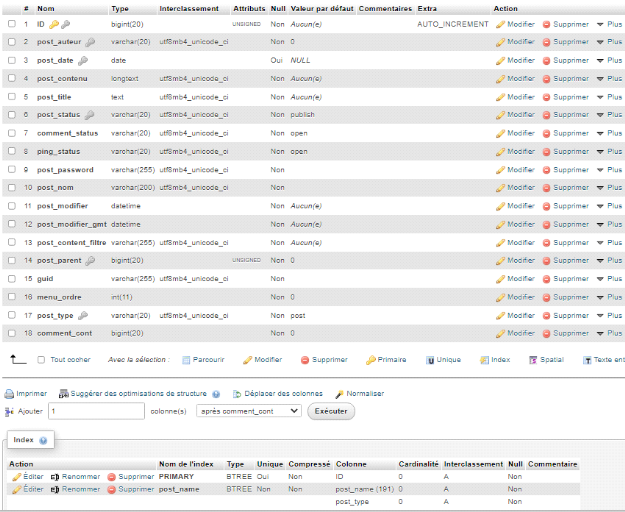The height and width of the screenshot is (512, 625).
Task: Click pencil icon for post_title row
Action: [x=500, y=98]
